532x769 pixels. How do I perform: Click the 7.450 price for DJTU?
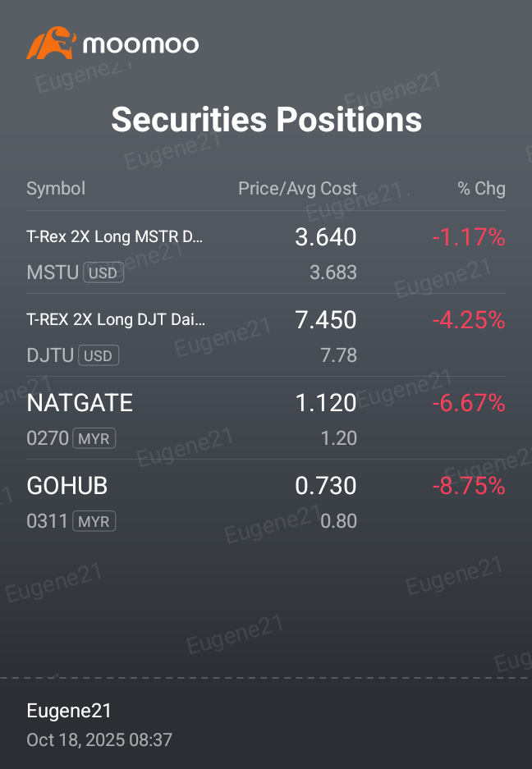(326, 320)
